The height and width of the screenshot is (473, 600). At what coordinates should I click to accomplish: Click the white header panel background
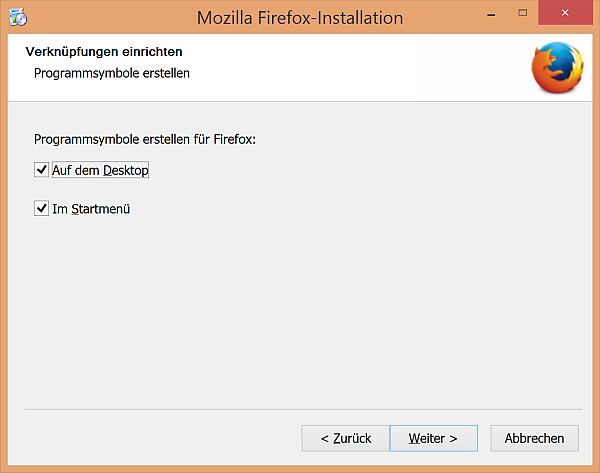click(344, 69)
